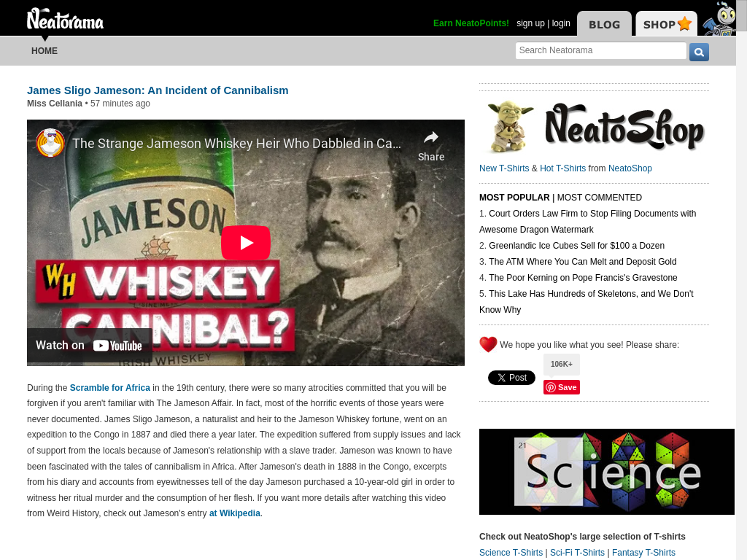747x560 pixels.
Task: Click the Neatorama logo
Action: coord(65,19)
